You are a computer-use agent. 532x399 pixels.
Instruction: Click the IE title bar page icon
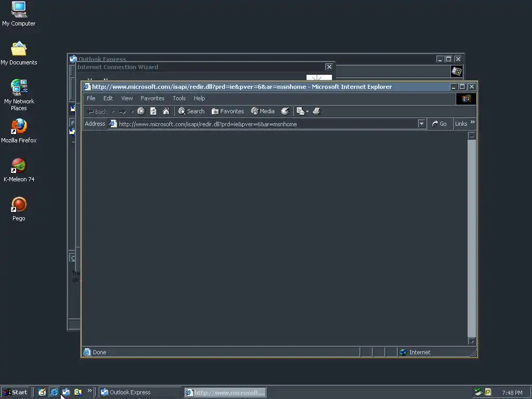point(87,87)
